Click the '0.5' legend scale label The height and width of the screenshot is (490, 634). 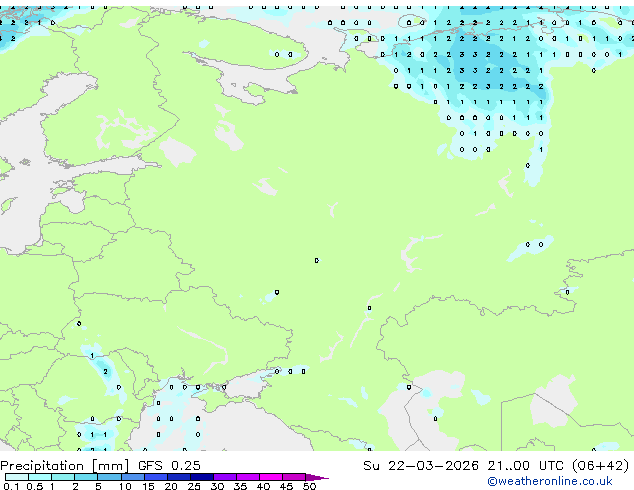pos(35,486)
